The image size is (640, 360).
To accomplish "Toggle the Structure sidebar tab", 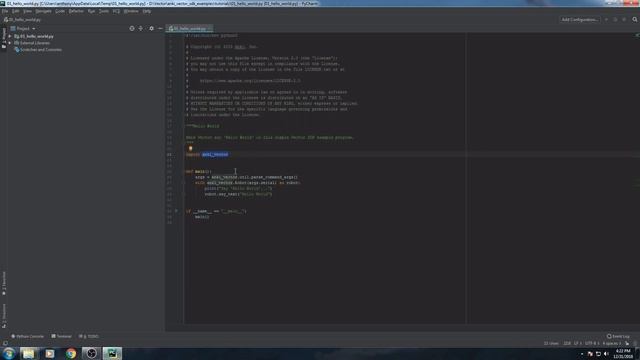I will coord(4,316).
